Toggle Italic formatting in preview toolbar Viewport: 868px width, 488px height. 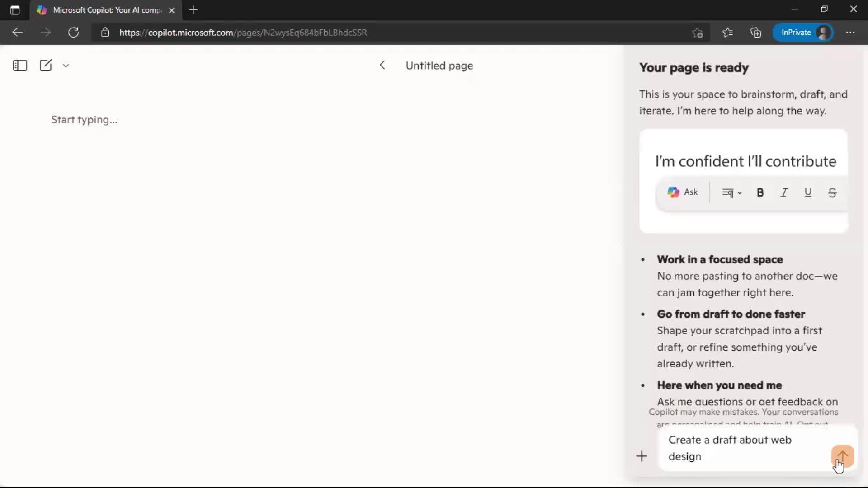784,193
